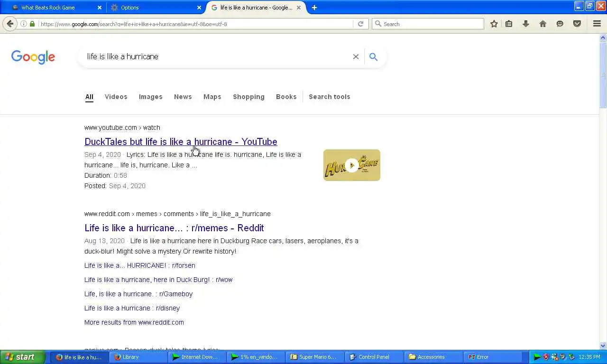The width and height of the screenshot is (607, 364).
Task: Click red shield security tray icon
Action: coord(546,357)
